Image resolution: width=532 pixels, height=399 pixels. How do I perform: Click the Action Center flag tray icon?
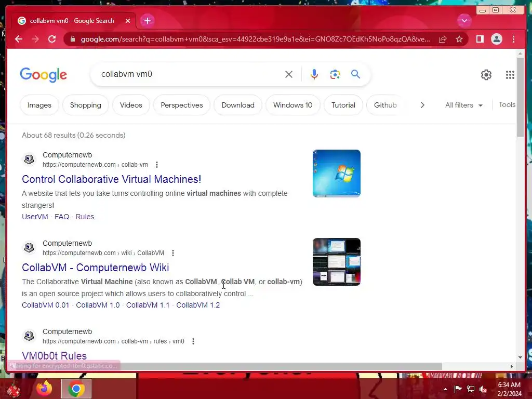(x=458, y=389)
